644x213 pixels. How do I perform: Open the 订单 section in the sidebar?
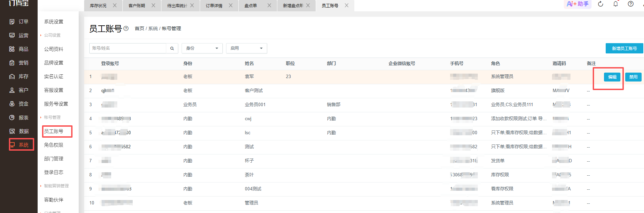click(x=19, y=22)
